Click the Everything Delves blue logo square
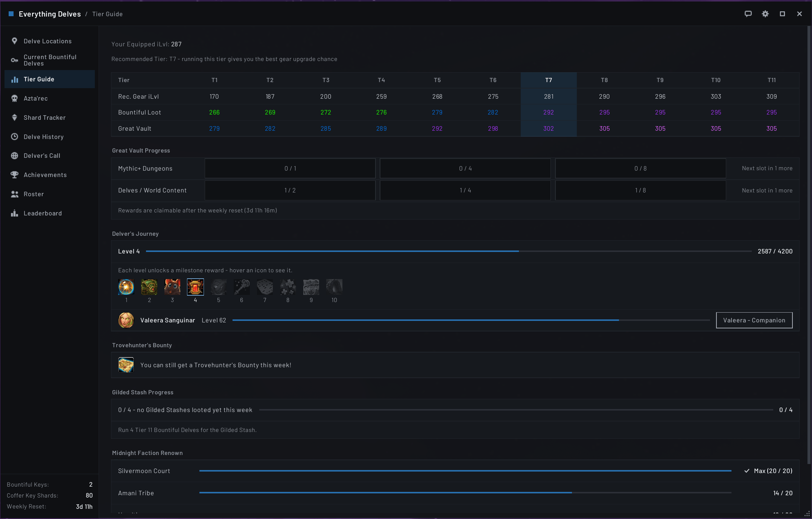The height and width of the screenshot is (519, 812). (x=11, y=14)
